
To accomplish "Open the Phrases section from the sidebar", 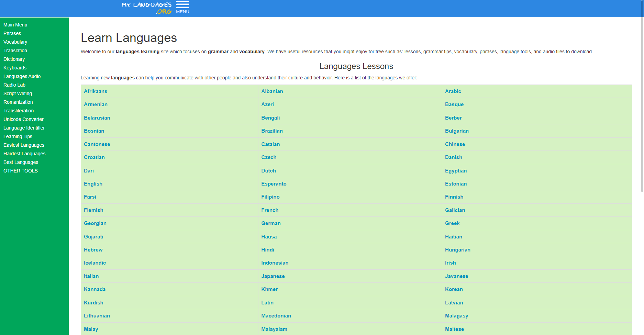I will (12, 33).
